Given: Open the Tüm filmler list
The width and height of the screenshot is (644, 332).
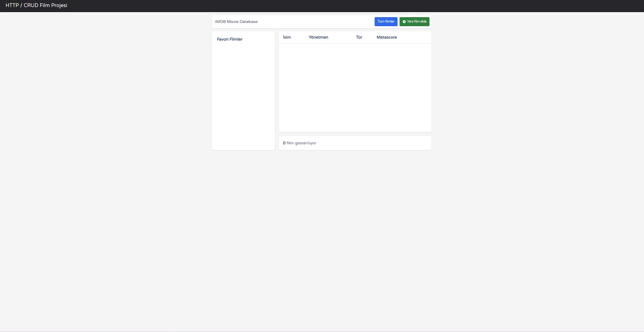Looking at the screenshot, I should (x=386, y=22).
